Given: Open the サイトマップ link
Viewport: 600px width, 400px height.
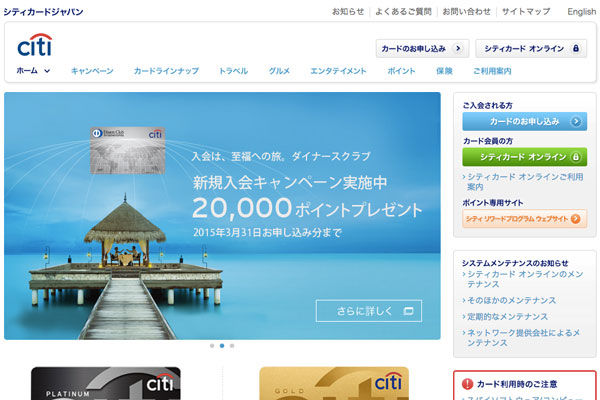Looking at the screenshot, I should pyautogui.click(x=526, y=12).
